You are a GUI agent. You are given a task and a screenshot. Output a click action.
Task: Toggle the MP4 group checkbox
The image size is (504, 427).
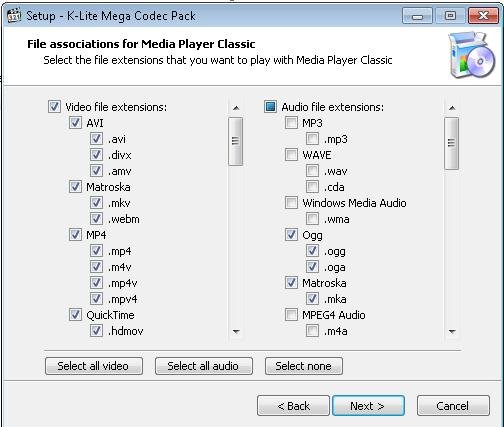(75, 235)
